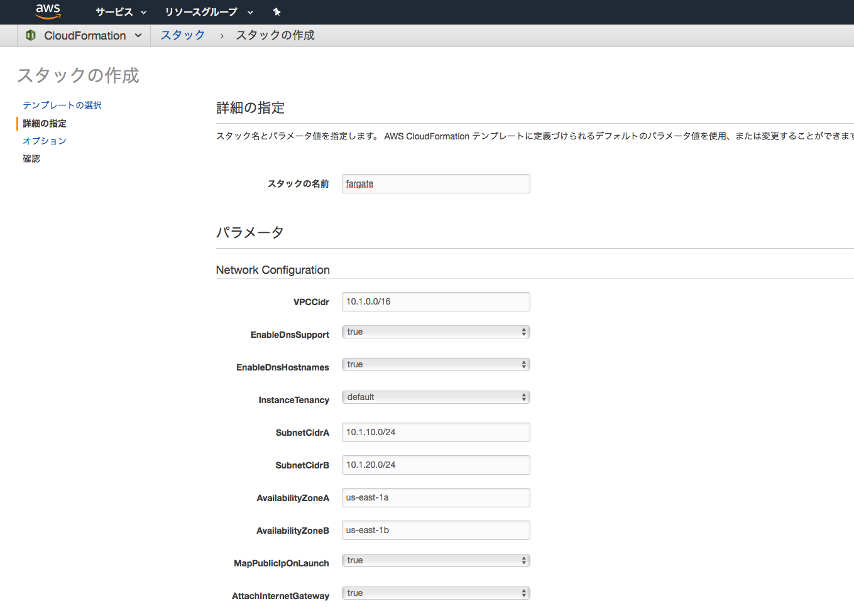Click the pin shortcut icon in navigation bar
This screenshot has height=616, width=854.
pyautogui.click(x=276, y=11)
